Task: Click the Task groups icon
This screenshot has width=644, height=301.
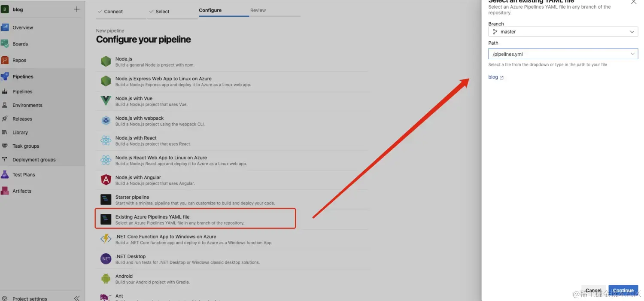Action: [x=5, y=146]
